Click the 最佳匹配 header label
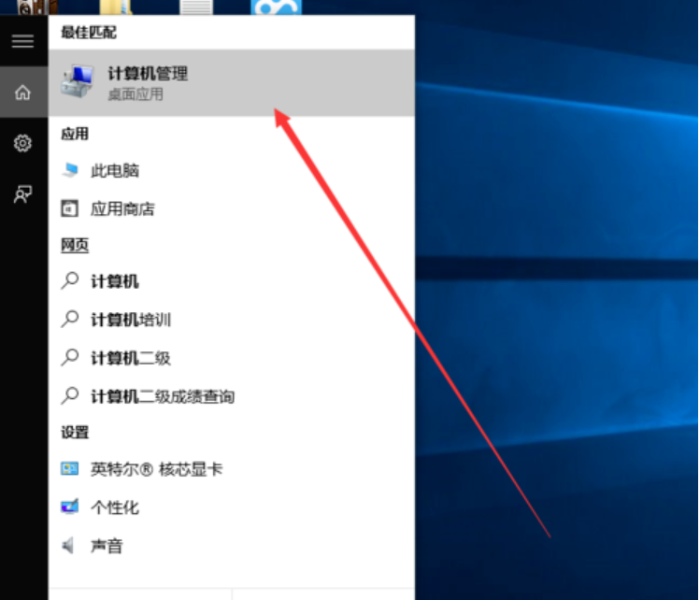Viewport: 700px width, 600px height. [x=89, y=32]
